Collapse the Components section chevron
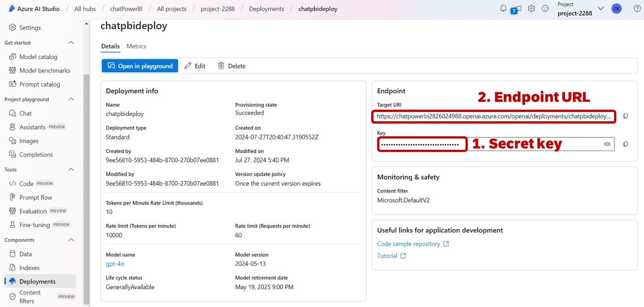The width and height of the screenshot is (644, 307). [71, 240]
